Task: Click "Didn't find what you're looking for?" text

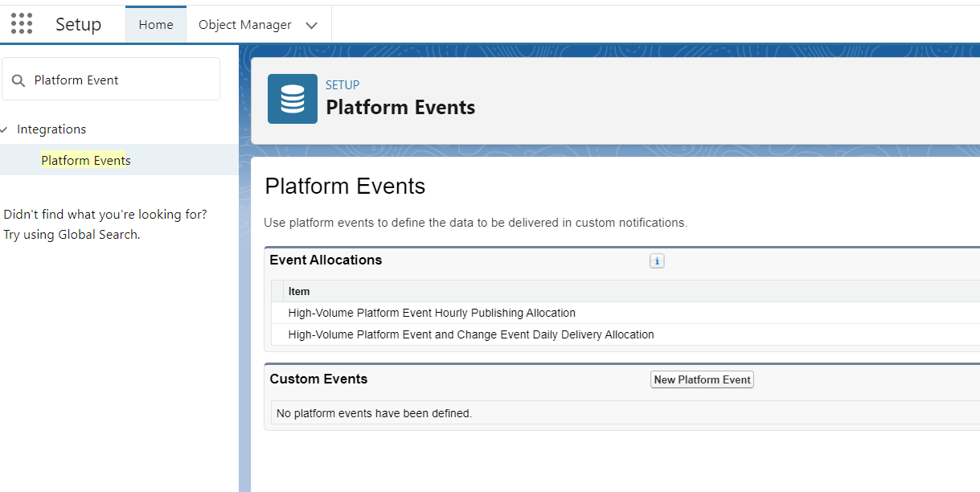Action: (x=105, y=215)
